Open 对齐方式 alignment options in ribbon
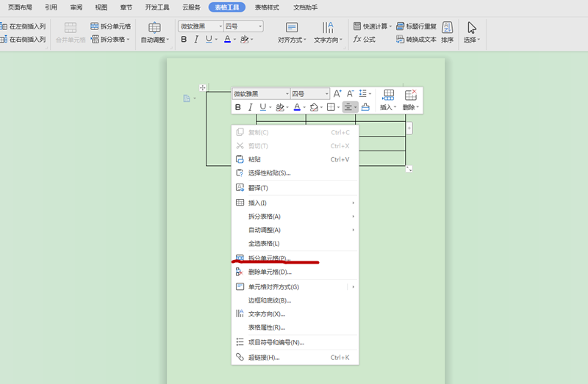Screen dimensions: 588x384 (292, 32)
